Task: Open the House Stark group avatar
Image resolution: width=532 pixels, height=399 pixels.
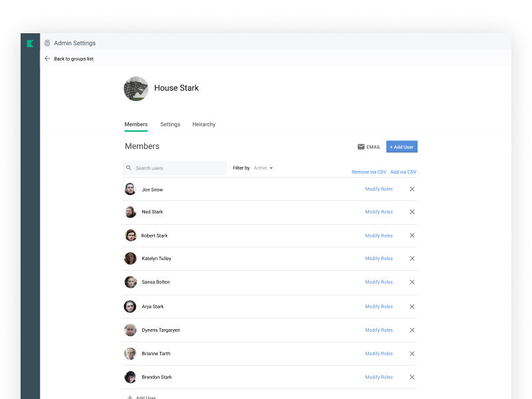Action: [x=136, y=88]
